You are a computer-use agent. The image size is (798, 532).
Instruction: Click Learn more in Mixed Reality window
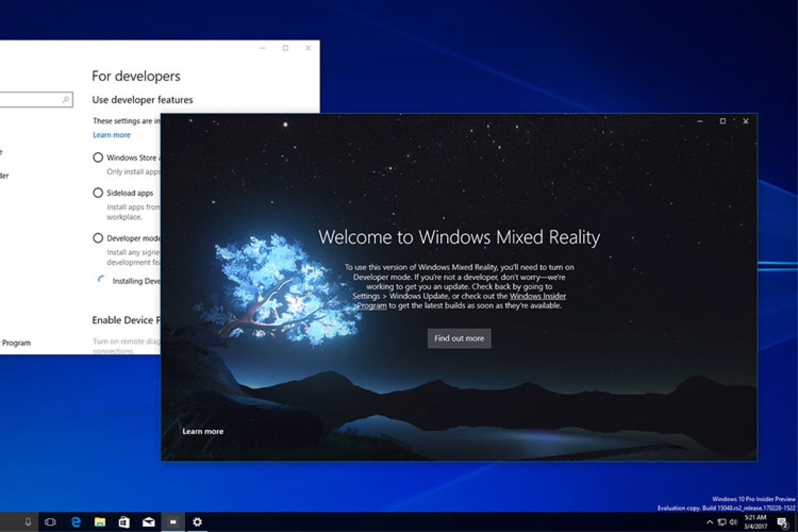pos(203,431)
